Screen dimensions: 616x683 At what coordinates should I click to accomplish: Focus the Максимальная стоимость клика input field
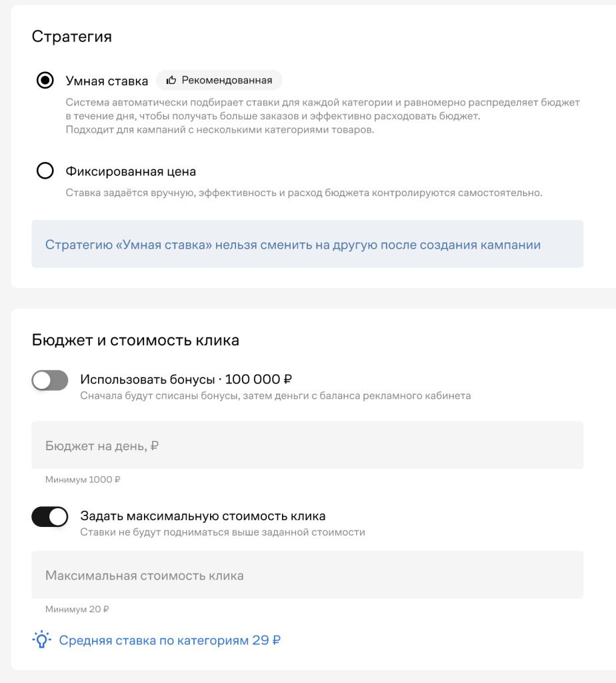tap(307, 574)
